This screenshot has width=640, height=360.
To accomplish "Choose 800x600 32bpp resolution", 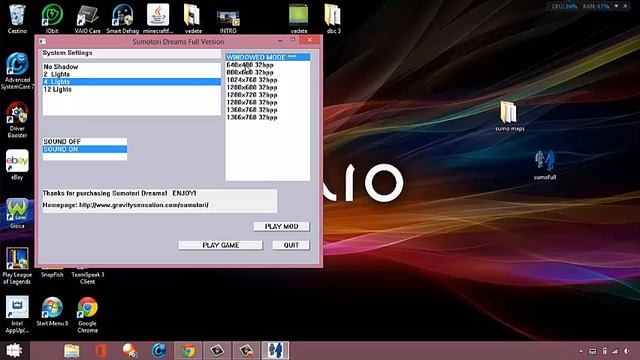I will [268, 72].
